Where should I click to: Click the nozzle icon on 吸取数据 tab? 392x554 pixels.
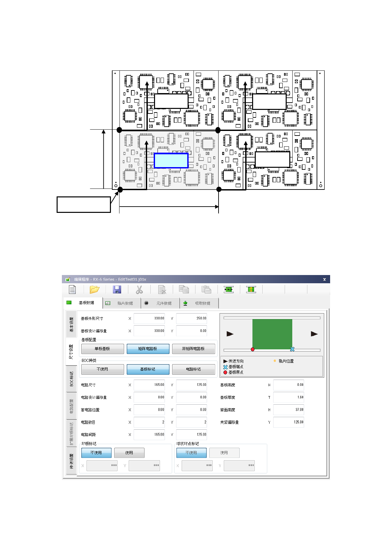185,303
